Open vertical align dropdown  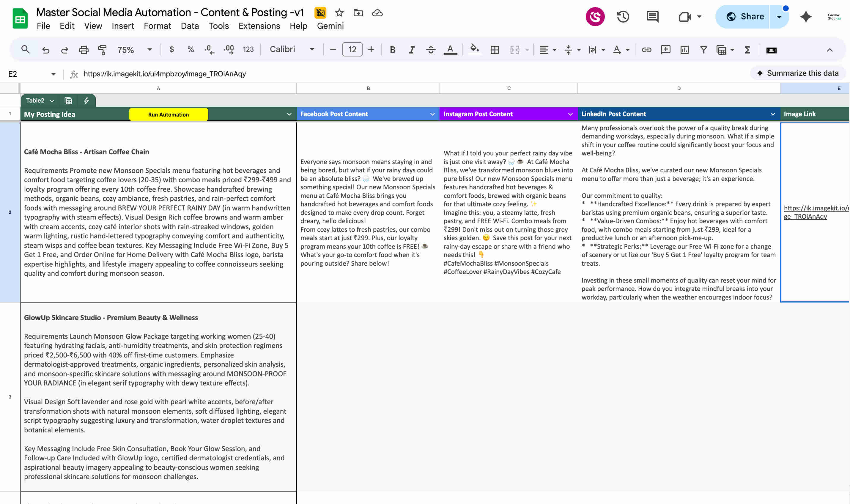(572, 50)
